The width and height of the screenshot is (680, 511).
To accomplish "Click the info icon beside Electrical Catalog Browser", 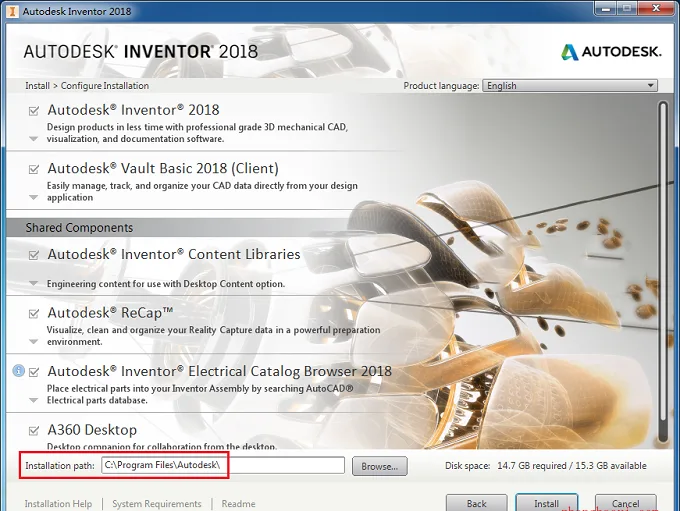I will [18, 370].
